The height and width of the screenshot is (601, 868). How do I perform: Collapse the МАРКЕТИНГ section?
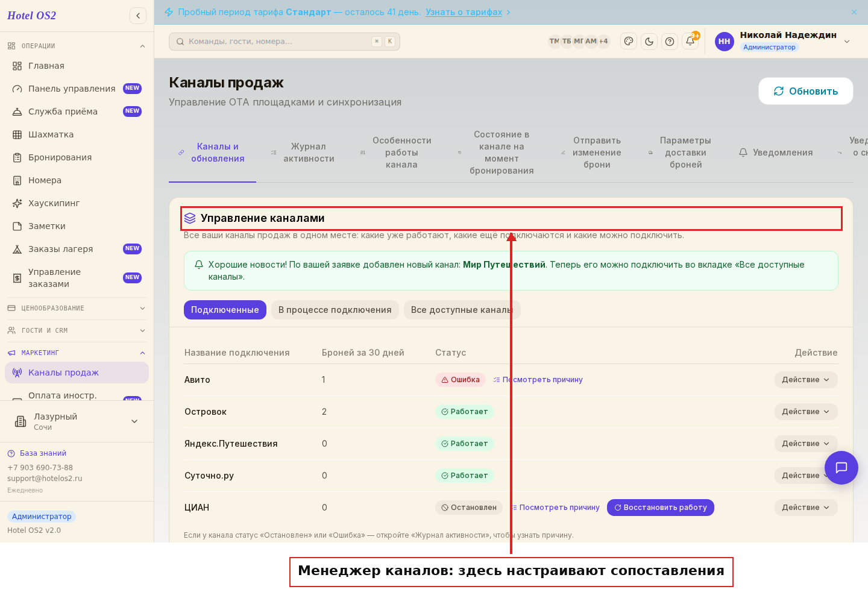77,353
